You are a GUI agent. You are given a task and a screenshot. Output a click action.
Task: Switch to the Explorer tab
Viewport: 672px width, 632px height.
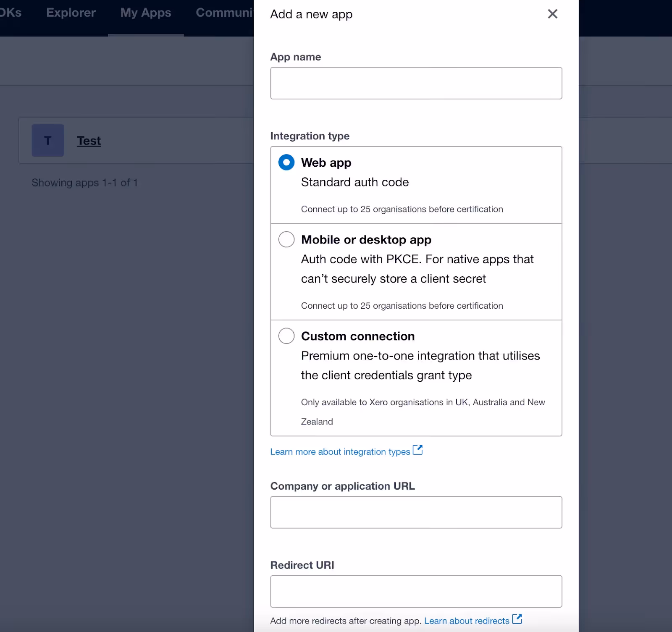[x=71, y=13]
